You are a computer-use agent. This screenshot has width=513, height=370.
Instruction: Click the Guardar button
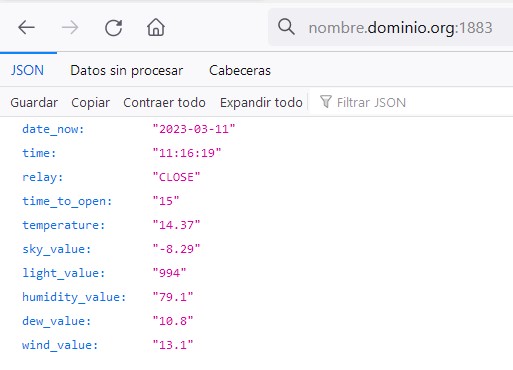pyautogui.click(x=34, y=103)
